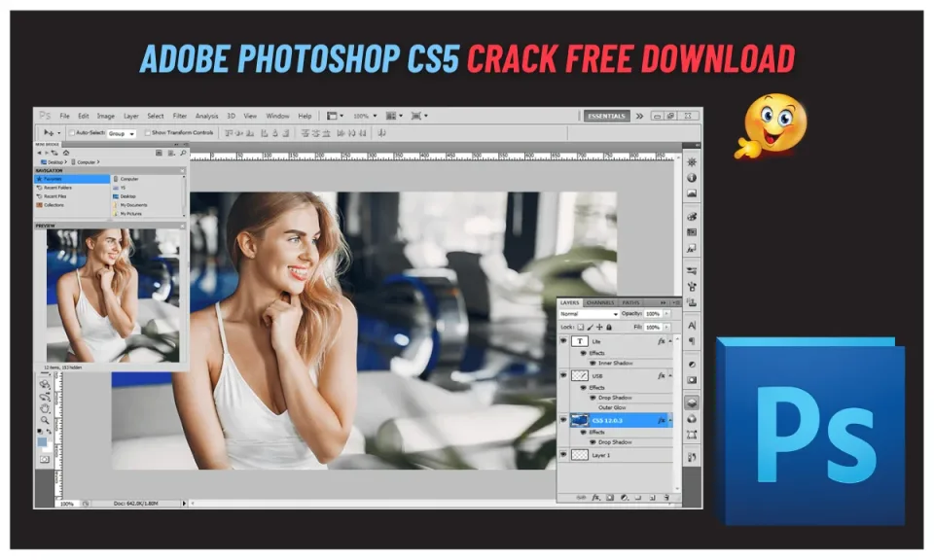Screen dimensions: 934x560
Task: Open Auto-Select Group dropdown
Action: pyautogui.click(x=122, y=134)
